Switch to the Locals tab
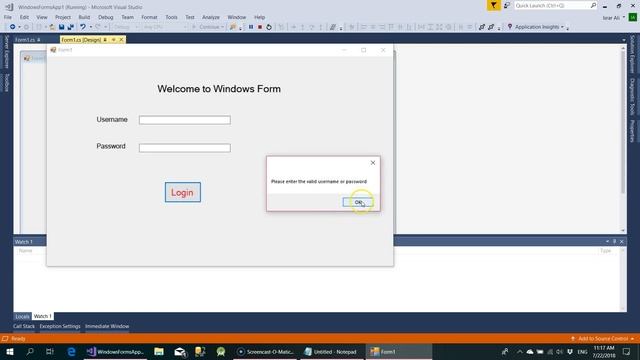The width and height of the screenshot is (640, 360). [x=22, y=316]
